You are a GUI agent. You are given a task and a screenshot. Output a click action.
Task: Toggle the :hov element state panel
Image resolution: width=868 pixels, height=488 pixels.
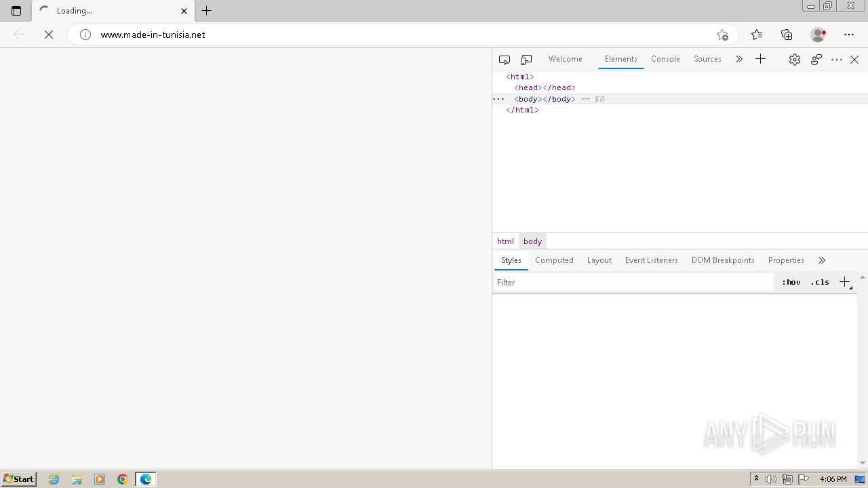coord(791,282)
